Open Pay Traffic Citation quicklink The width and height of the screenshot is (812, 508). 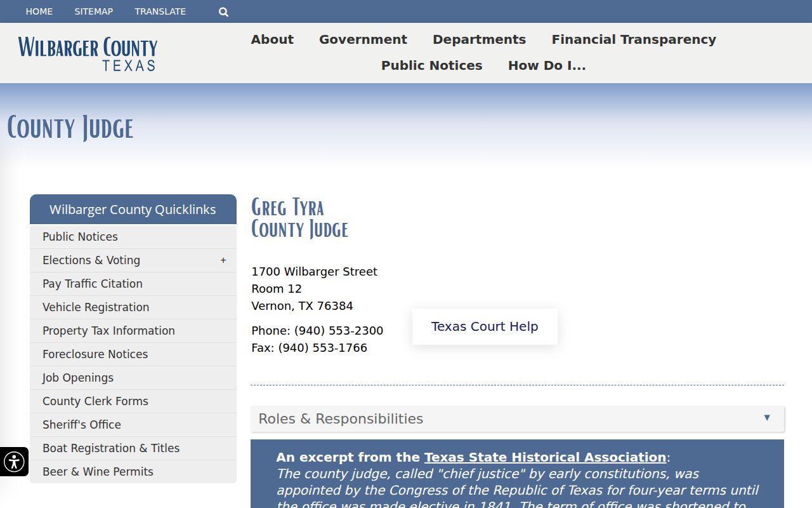(133, 284)
